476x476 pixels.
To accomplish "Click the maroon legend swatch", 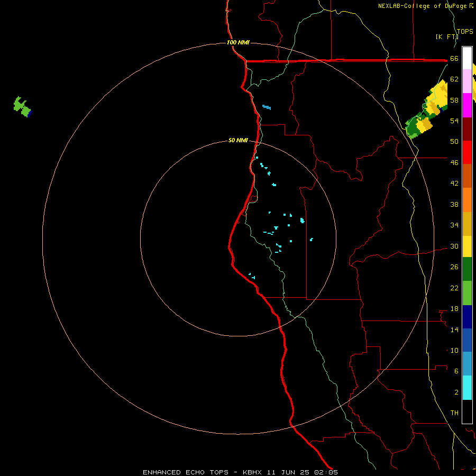I will pyautogui.click(x=467, y=129).
